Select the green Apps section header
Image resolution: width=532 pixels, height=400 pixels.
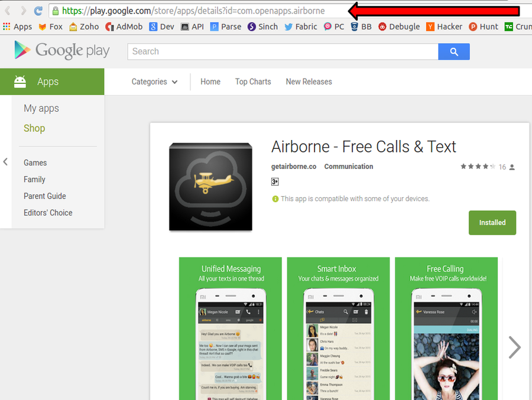52,82
